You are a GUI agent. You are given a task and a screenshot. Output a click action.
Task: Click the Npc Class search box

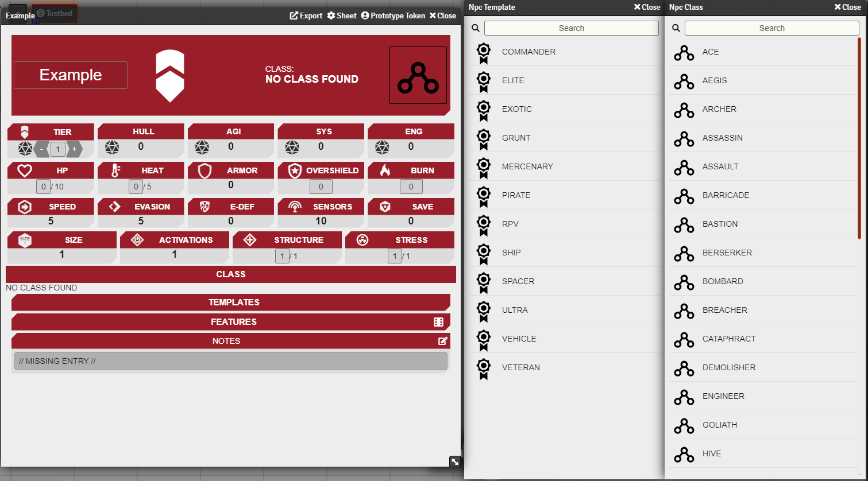[x=772, y=28]
